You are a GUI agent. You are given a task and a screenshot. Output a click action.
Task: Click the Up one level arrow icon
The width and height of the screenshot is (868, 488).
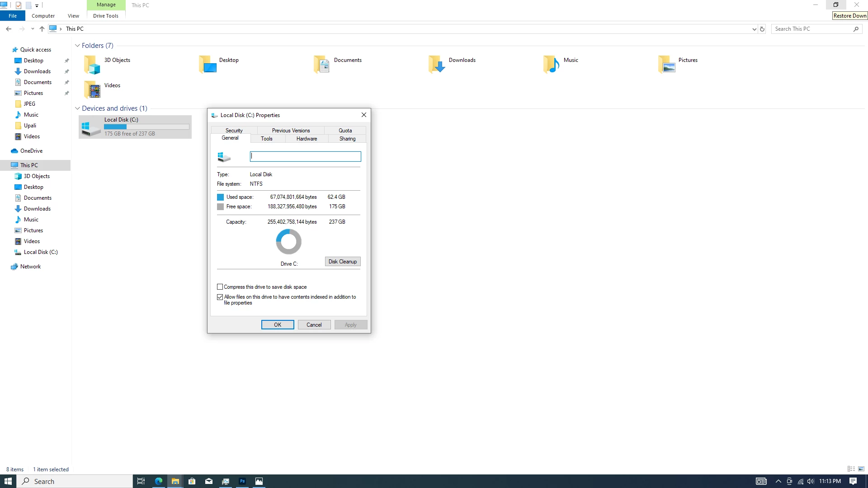point(42,29)
